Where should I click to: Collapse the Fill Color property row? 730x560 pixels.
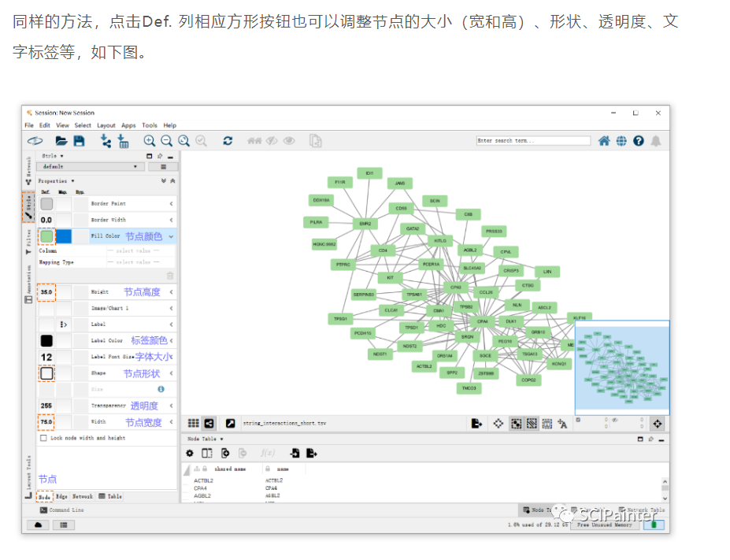pyautogui.click(x=171, y=236)
